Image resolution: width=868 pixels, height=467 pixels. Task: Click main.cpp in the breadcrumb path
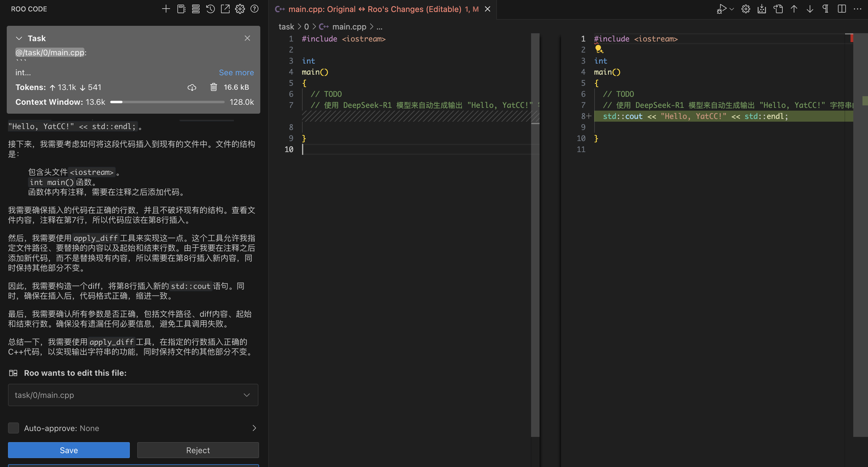[349, 27]
